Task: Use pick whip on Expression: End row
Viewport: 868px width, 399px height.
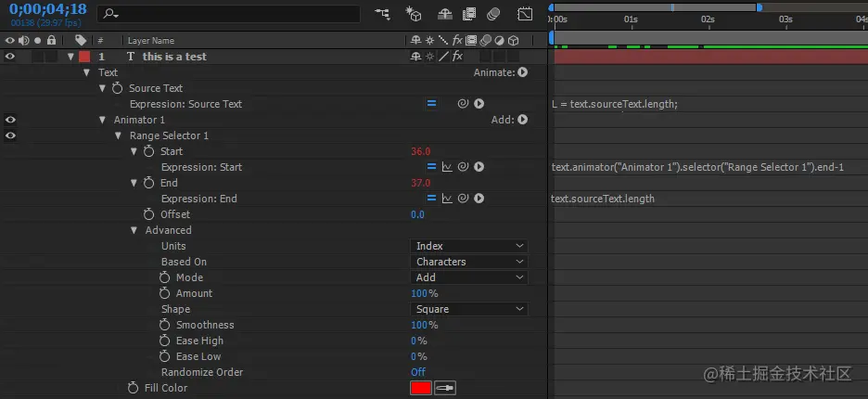Action: [x=464, y=199]
